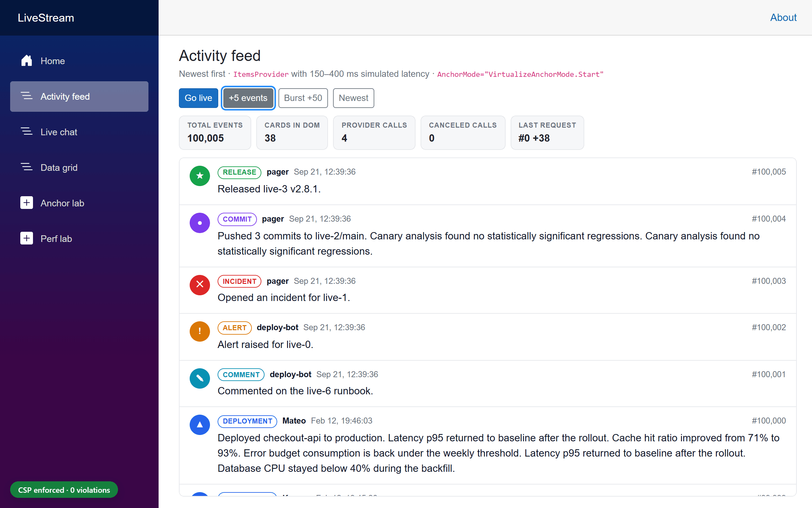Click the Burst +50 button
This screenshot has height=508, width=812.
click(303, 98)
